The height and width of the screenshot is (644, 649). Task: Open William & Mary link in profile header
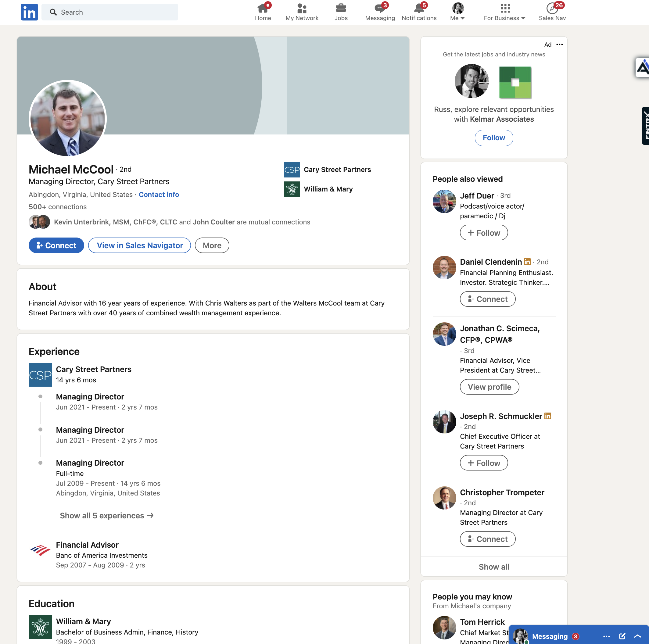click(318, 189)
